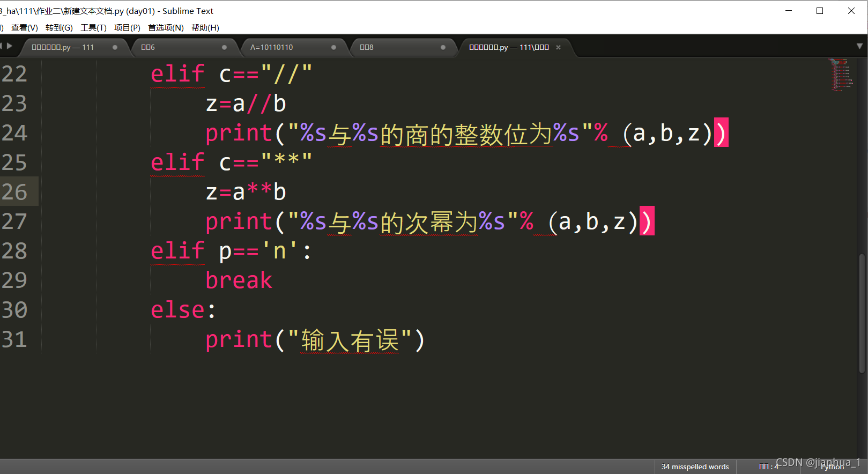Click highlighted bracket ending line 27
The image size is (868, 474).
[x=647, y=221]
